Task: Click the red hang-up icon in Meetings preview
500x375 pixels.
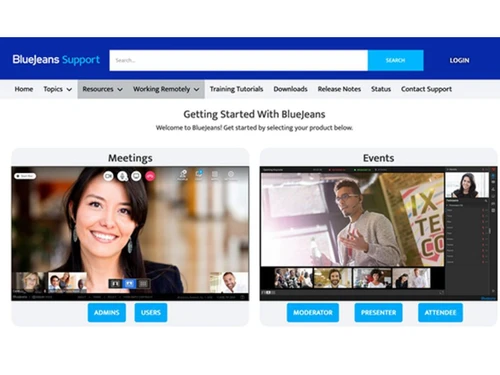Action: click(150, 176)
